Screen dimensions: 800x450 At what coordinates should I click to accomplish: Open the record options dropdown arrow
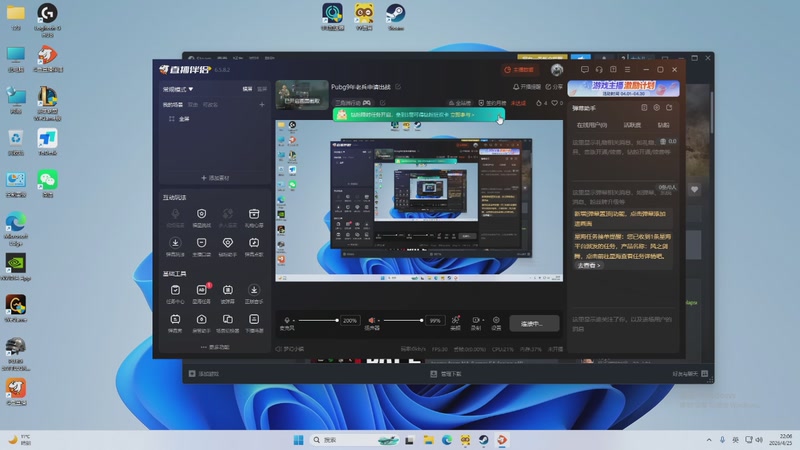(x=483, y=320)
